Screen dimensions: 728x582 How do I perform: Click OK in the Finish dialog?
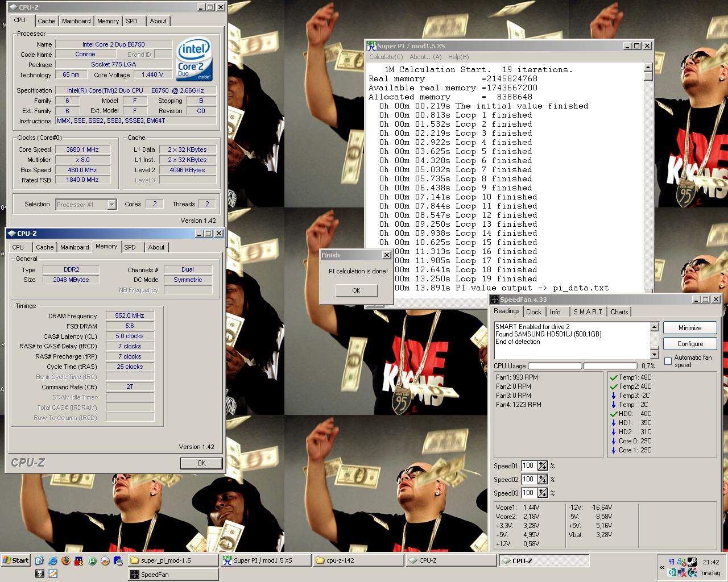[x=356, y=290]
